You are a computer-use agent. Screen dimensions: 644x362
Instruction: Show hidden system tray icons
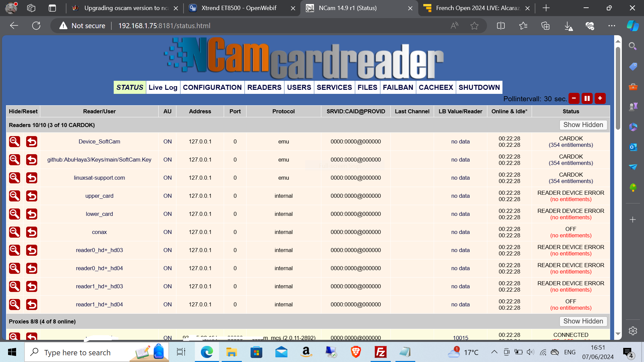click(x=494, y=352)
